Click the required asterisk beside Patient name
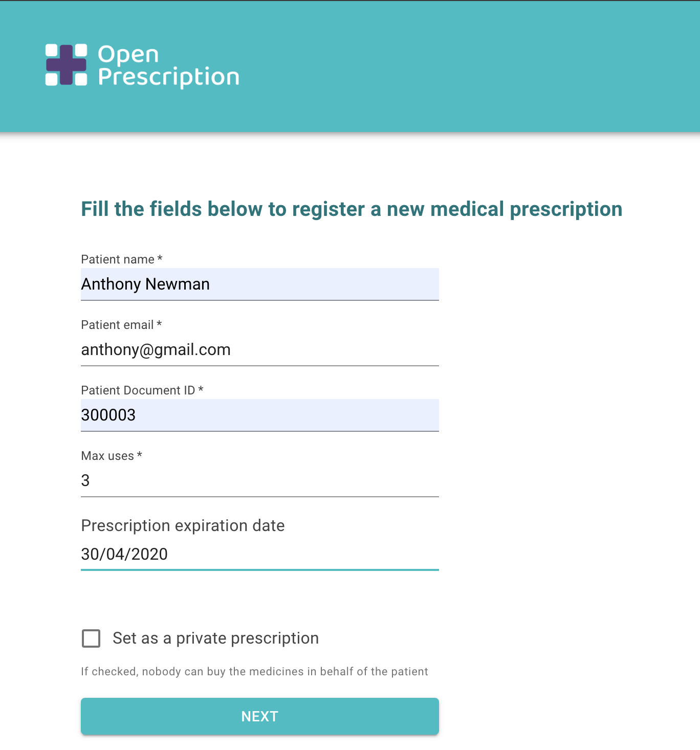The height and width of the screenshot is (750, 700). coord(160,258)
